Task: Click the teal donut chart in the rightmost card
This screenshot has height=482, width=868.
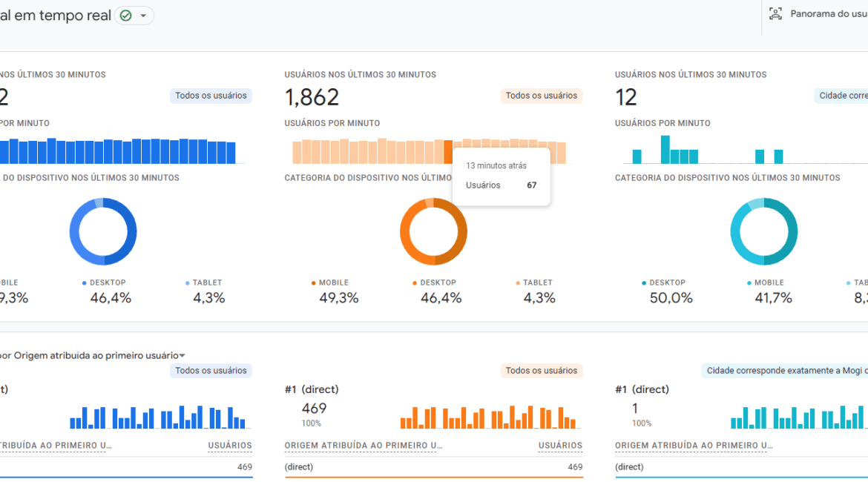Action: [764, 231]
